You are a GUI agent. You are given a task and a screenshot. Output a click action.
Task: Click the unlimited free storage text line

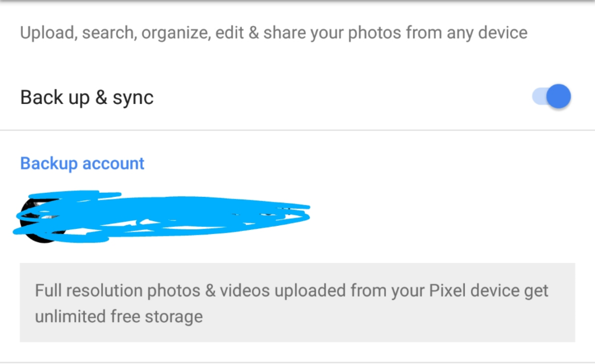(119, 316)
